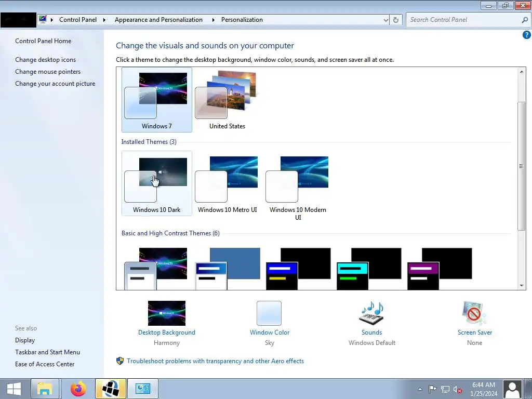Screen dimensions: 532x399
Task: Select high contrast theme with purple title bar
Action: [440, 269]
